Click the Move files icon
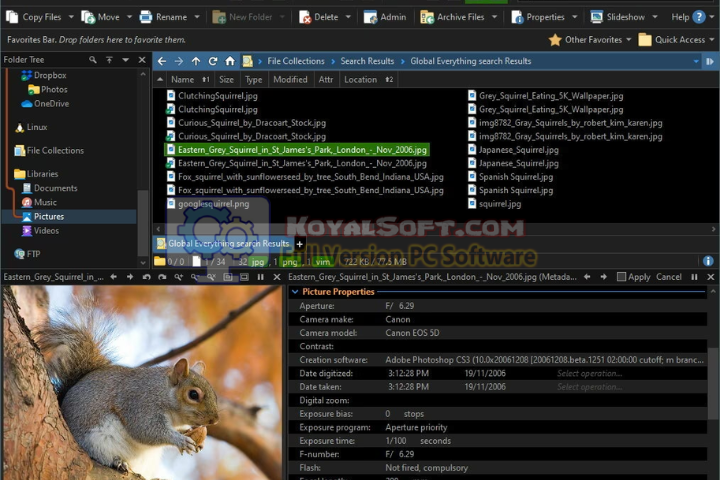This screenshot has width=720, height=480. [88, 17]
